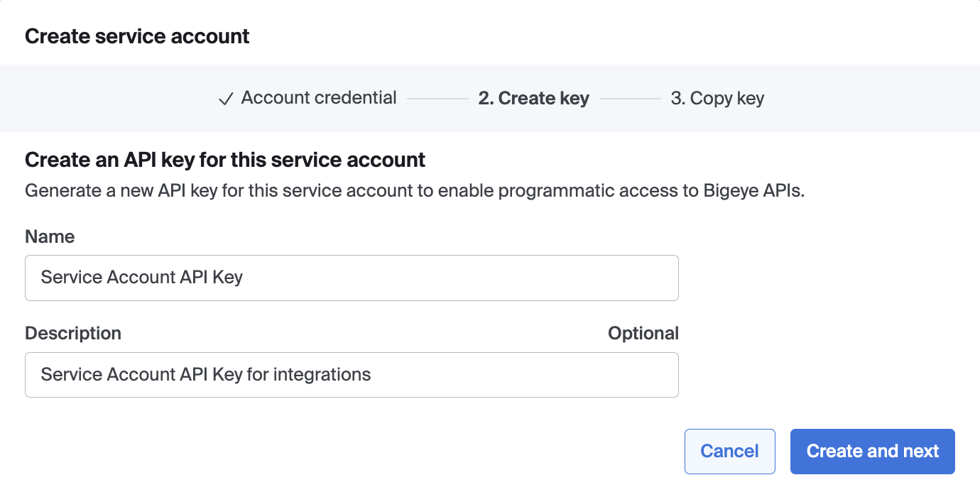
Task: Click the 'Generate a new API key' helper text
Action: click(x=414, y=191)
